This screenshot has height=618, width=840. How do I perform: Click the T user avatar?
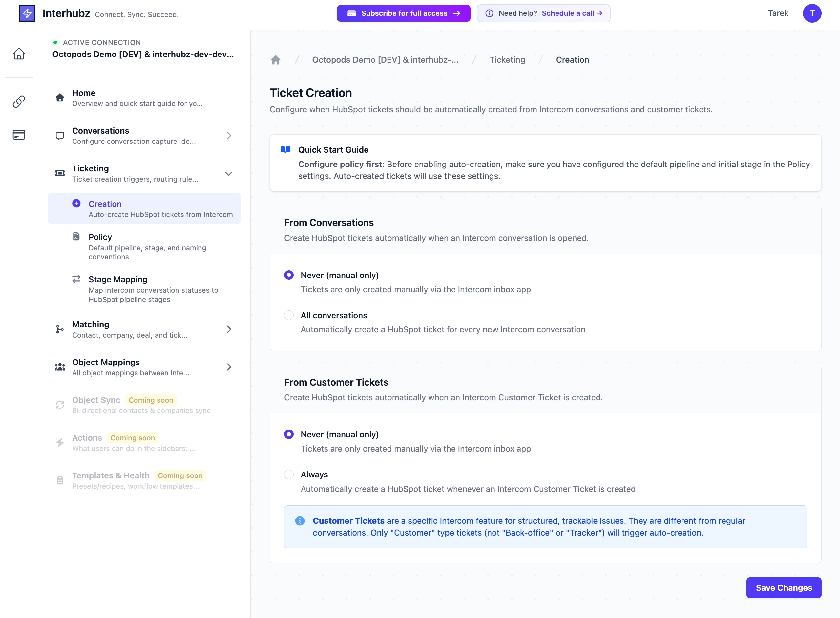click(811, 13)
